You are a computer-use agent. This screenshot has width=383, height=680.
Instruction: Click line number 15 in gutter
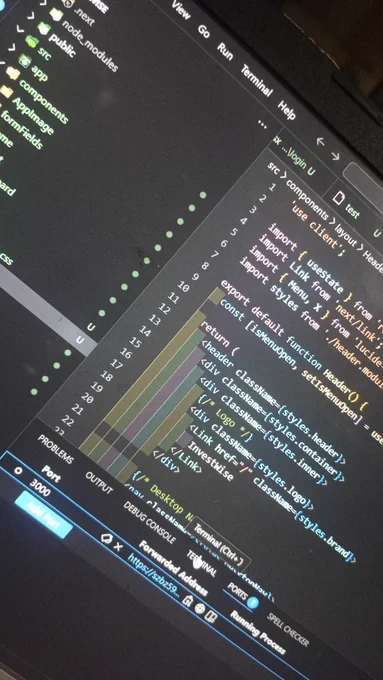(135, 343)
